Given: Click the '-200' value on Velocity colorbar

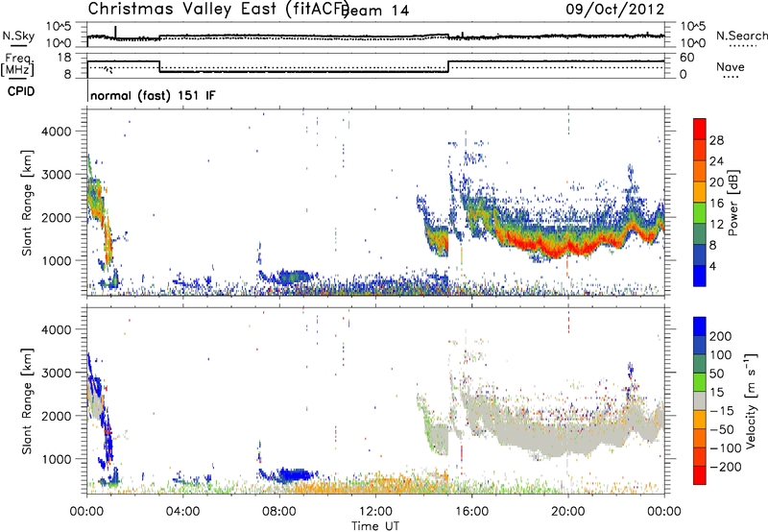Looking at the screenshot, I should point(728,467).
